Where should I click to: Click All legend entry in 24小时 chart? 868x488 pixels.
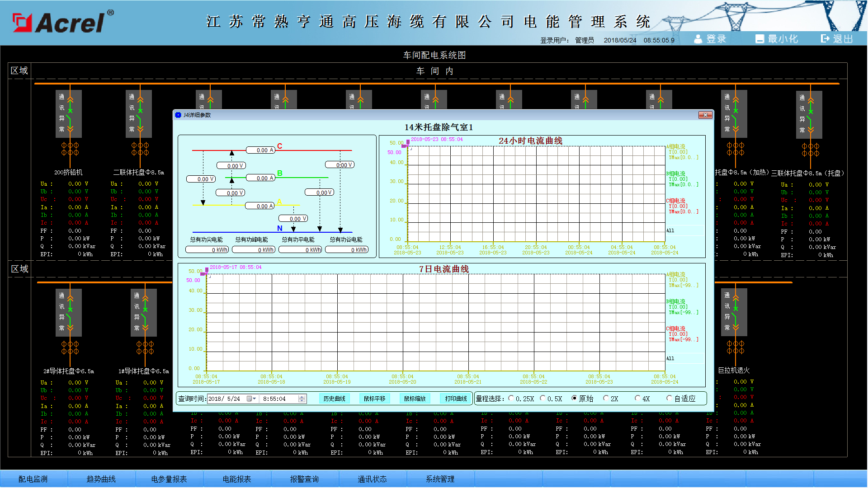(x=670, y=230)
